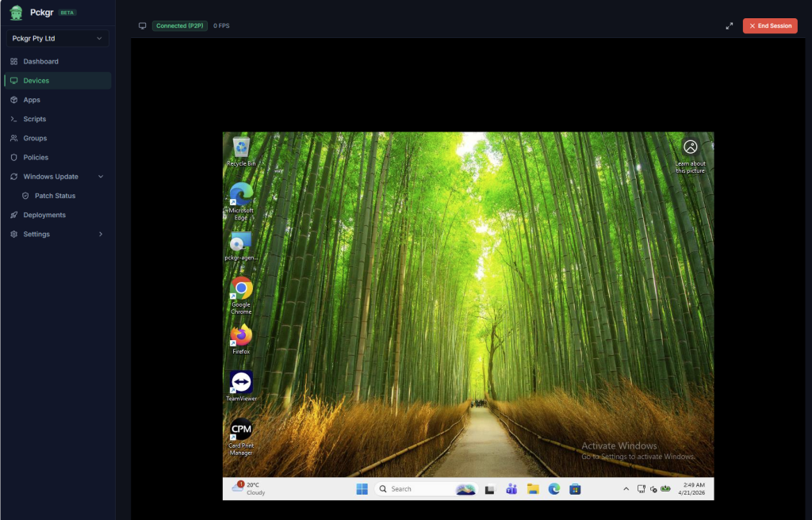Go to Scripts in the sidebar
812x520 pixels.
34,119
